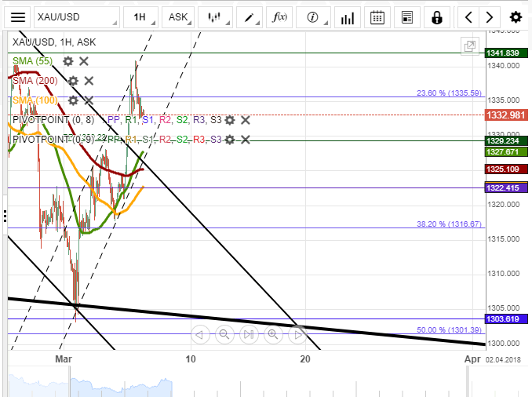Click the SMA (100) indicator label
The image size is (532, 404).
point(35,100)
